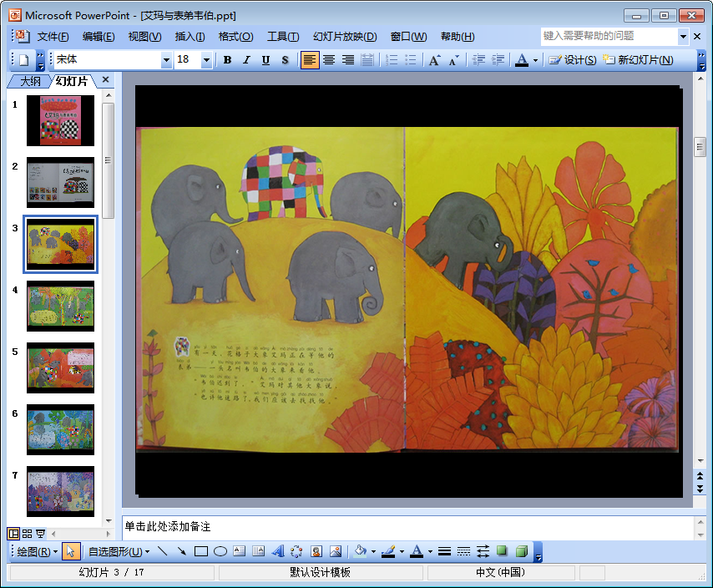The height and width of the screenshot is (588, 713).
Task: Apply fill color from drawing toolbar
Action: tap(361, 552)
